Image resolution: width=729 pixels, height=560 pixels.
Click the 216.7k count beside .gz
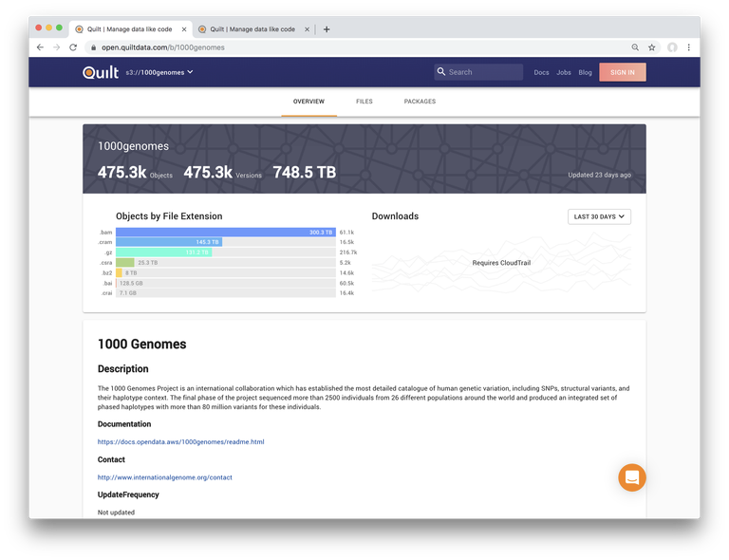(347, 252)
